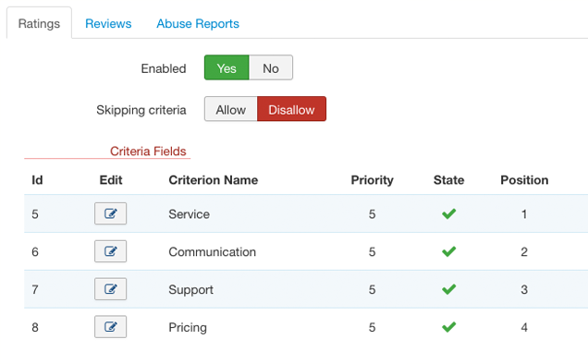Click Id value 7 in Support row
Screen dimensions: 588x364
pos(35,290)
